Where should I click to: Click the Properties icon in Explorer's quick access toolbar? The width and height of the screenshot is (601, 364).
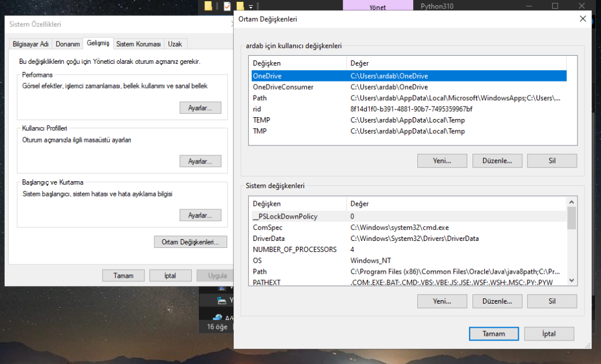pos(227,6)
